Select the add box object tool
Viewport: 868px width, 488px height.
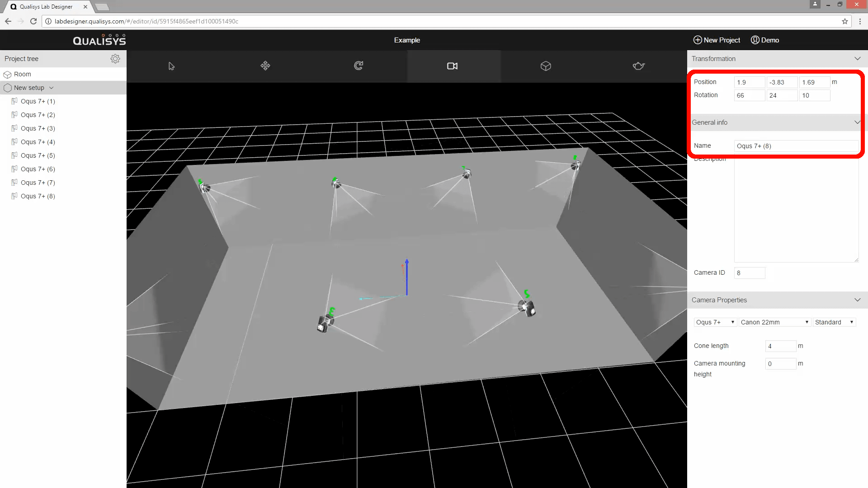tap(546, 66)
